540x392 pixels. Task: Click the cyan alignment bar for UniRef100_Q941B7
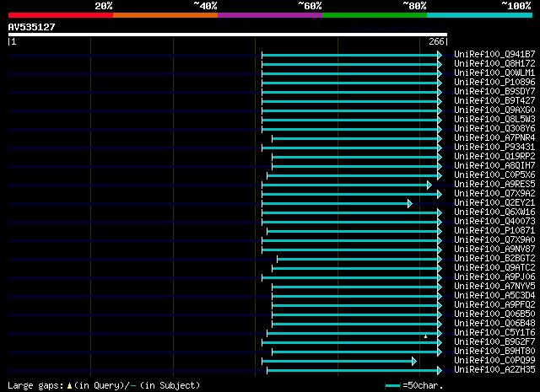click(x=352, y=55)
